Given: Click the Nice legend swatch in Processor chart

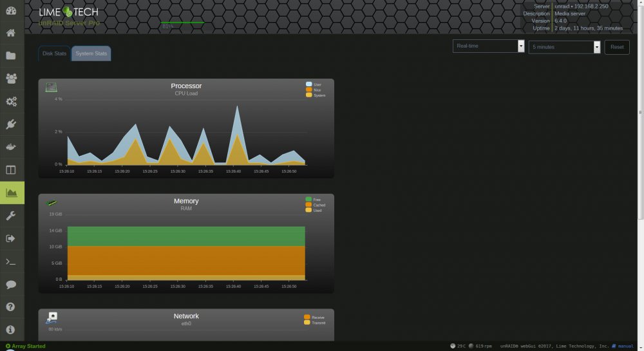Looking at the screenshot, I should [309, 90].
